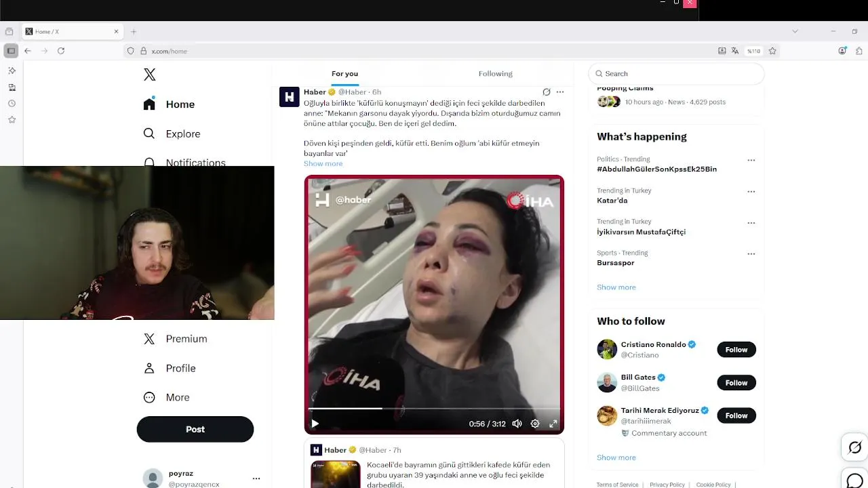Open history sidebar clock icon
This screenshot has height=488, width=868.
click(x=12, y=103)
